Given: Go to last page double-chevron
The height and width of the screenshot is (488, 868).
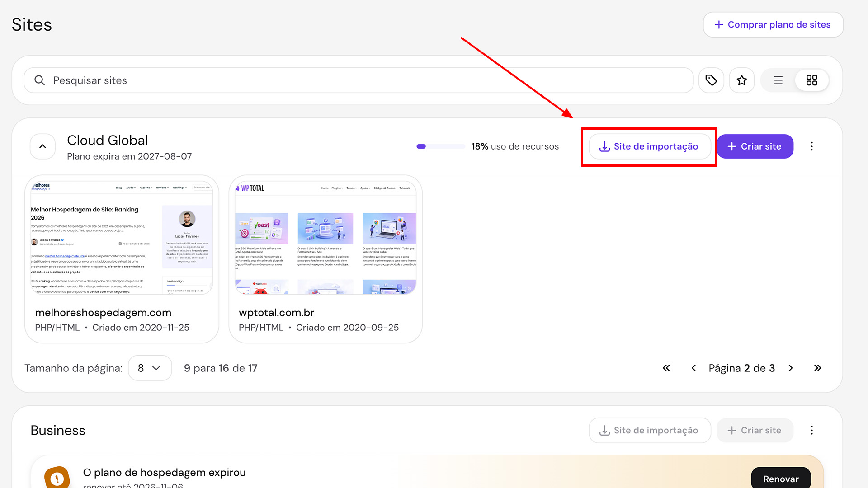Looking at the screenshot, I should pos(817,368).
